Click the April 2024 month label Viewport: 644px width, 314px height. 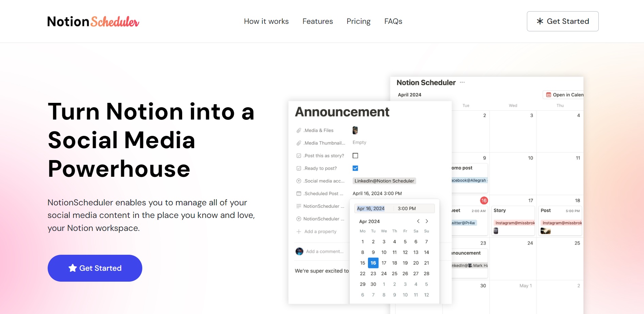pos(409,95)
